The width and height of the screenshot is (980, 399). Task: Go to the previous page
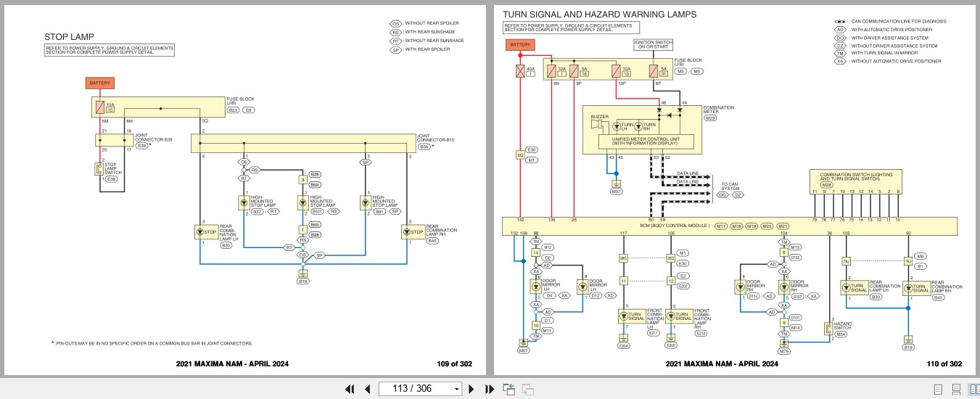click(367, 389)
